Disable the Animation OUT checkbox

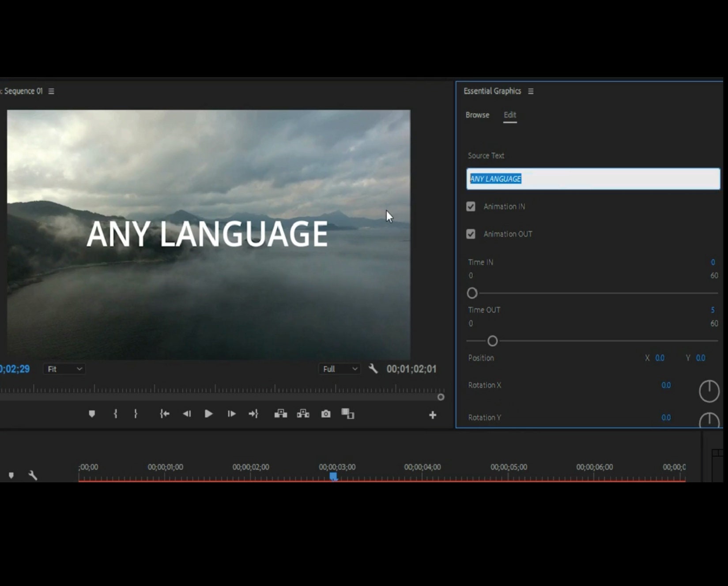tap(471, 234)
